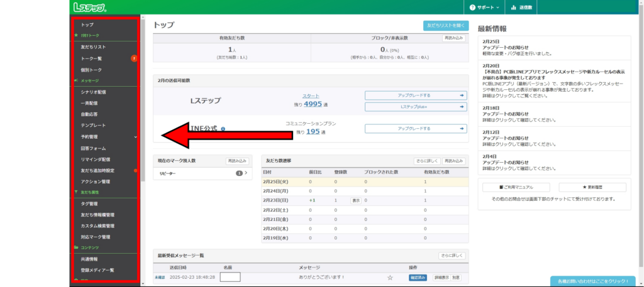The image size is (644, 287).
Task: Open the サポート dropdown menu
Action: 485,8
